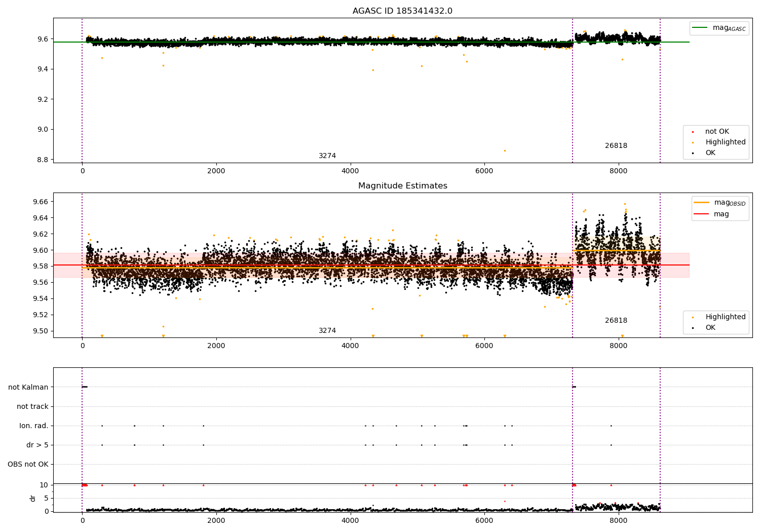Click obsid label '3274' in the AGASC ID plot

click(x=327, y=156)
